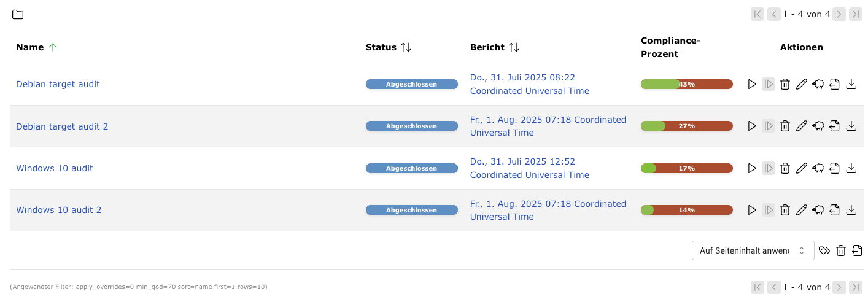Open the 'Auf Seiteninhalt anwenden' dropdown
868x302 pixels.
point(753,250)
